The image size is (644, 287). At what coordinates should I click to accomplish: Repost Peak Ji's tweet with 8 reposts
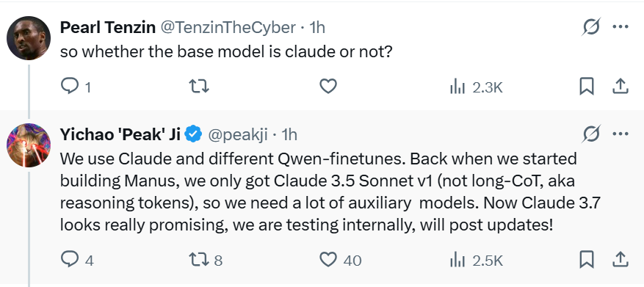[x=206, y=260]
